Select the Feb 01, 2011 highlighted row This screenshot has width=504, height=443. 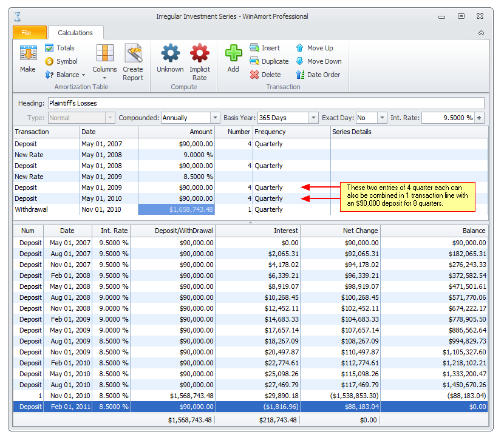250,407
